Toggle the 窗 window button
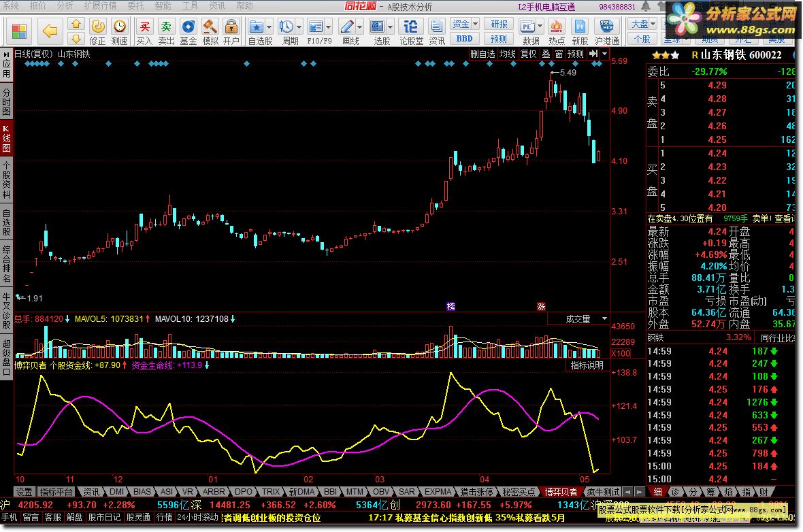This screenshot has height=532, width=803. pos(559,54)
